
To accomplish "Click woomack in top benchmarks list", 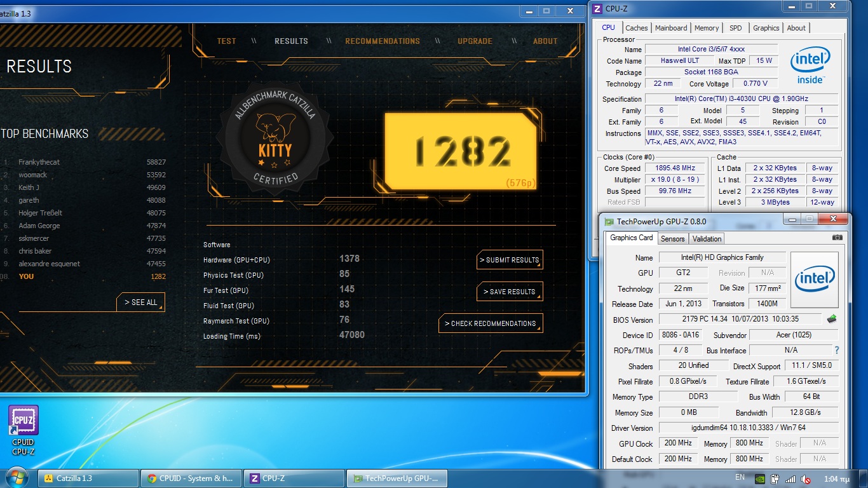I will [32, 175].
